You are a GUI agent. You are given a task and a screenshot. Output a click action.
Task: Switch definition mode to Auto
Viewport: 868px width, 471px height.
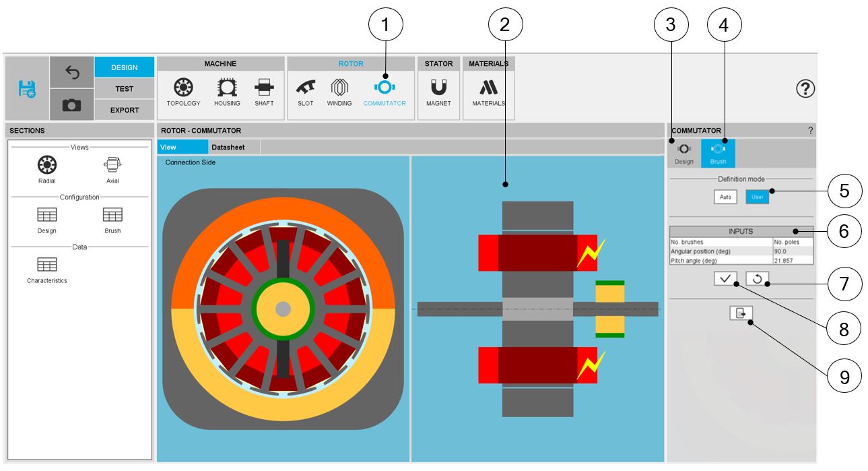[x=725, y=197]
